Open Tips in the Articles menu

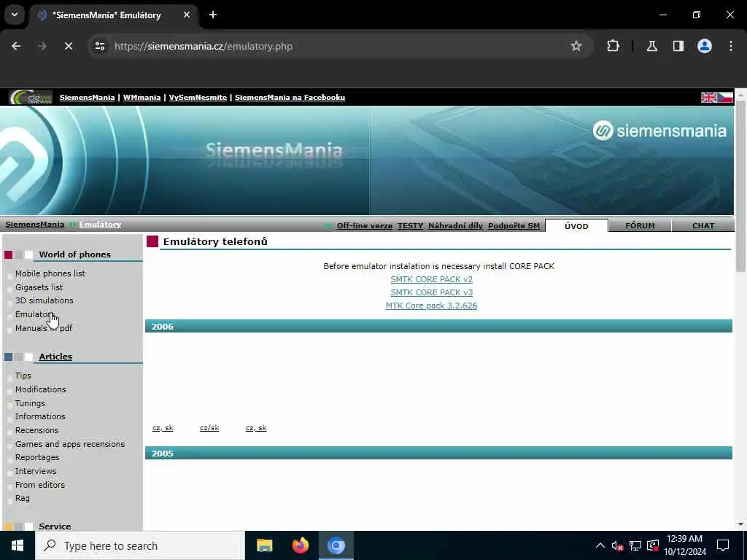23,376
